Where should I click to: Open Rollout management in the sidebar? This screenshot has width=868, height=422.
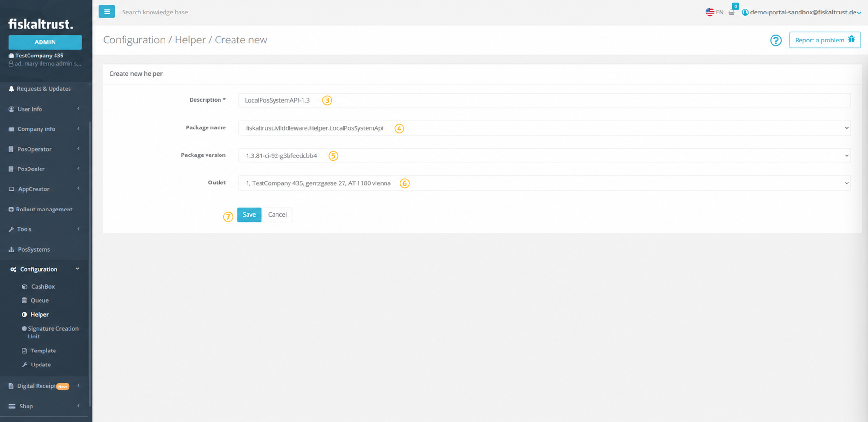tap(44, 209)
